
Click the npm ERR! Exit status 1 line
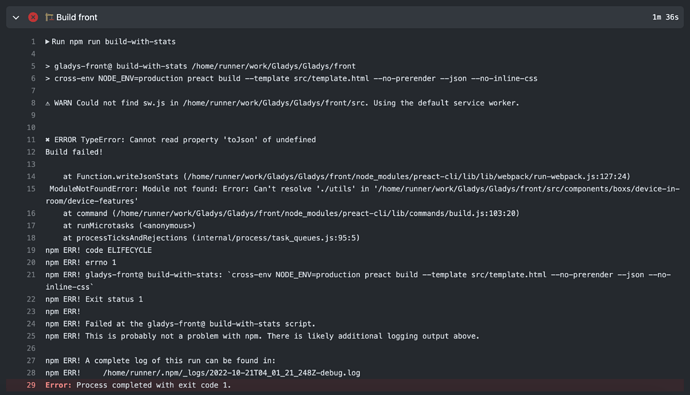[94, 300]
